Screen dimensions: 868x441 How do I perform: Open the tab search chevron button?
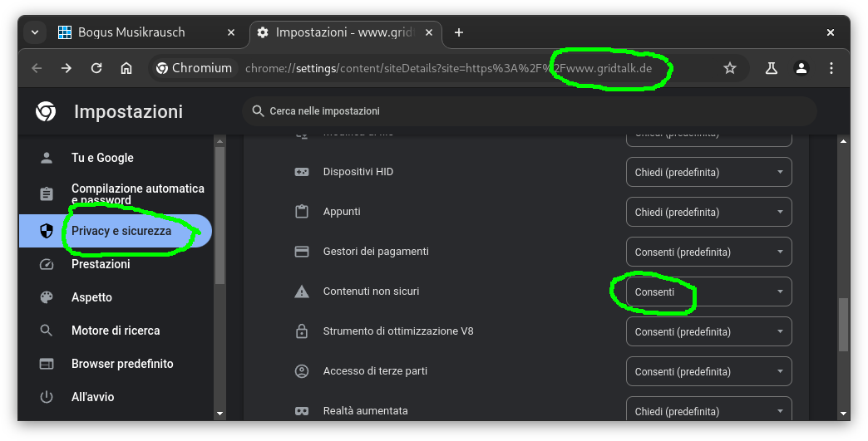[35, 32]
